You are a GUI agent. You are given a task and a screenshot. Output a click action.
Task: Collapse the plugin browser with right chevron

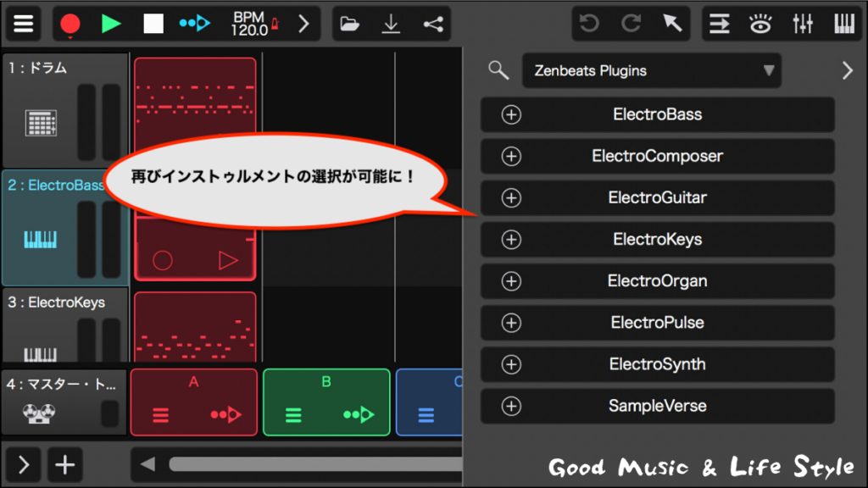[848, 70]
